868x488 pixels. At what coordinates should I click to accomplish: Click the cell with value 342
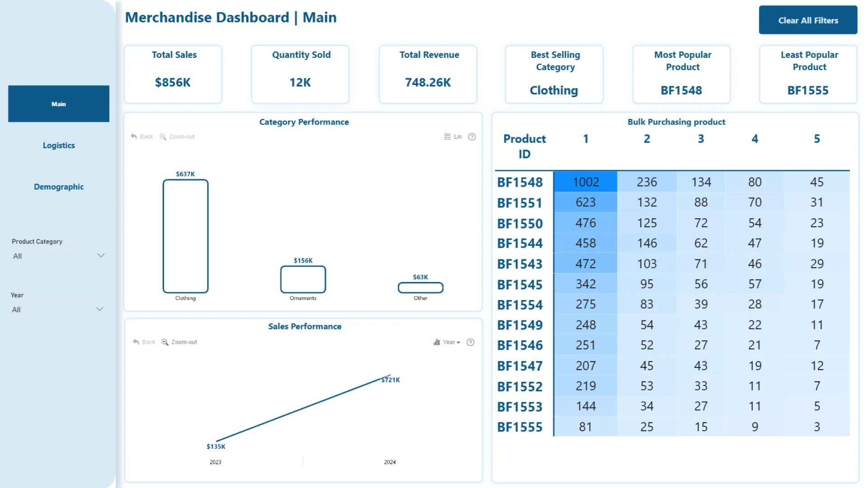click(586, 284)
